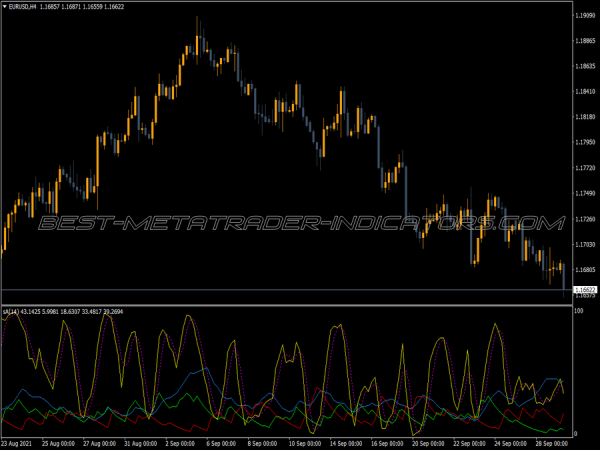Click the 1.17260 price axis label

coord(585,219)
